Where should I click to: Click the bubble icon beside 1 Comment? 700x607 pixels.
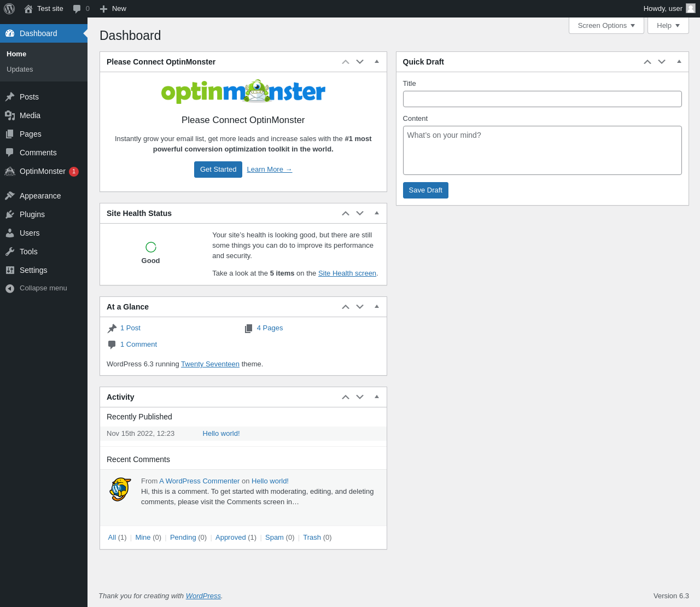112,345
